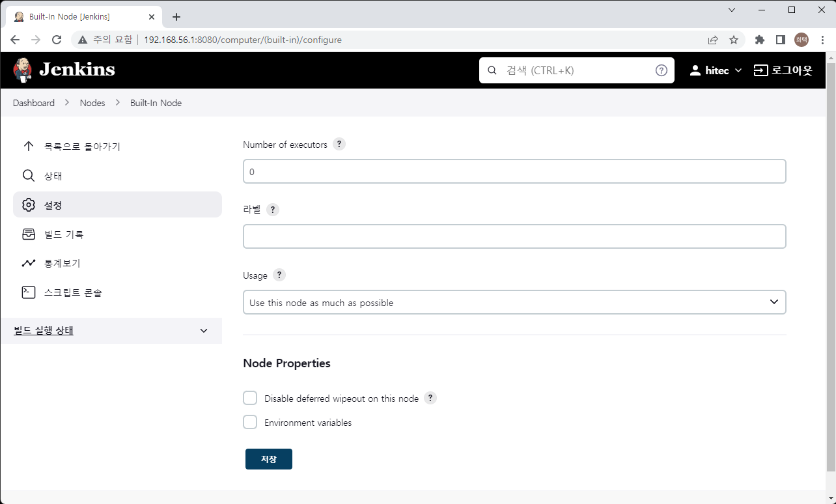Click the hitec username link
Viewport: 836px width, 504px height.
(717, 70)
